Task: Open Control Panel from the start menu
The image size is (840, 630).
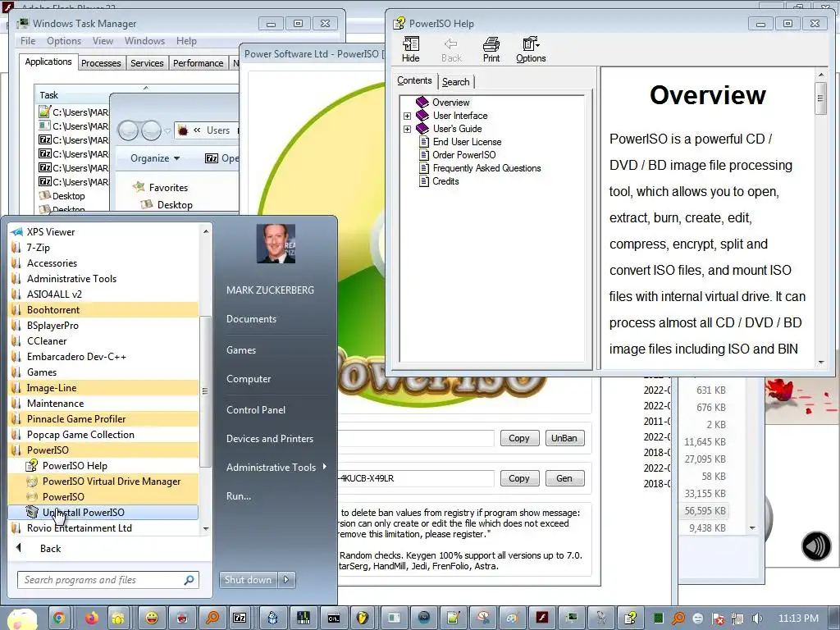Action: pos(256,410)
